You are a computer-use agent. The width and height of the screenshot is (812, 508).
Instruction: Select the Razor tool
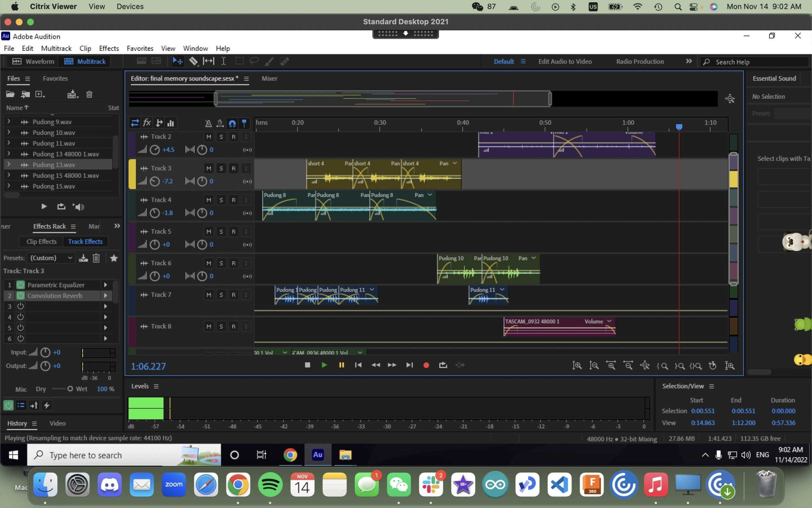(193, 61)
